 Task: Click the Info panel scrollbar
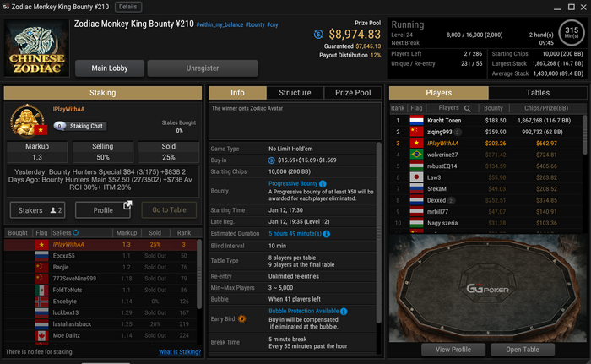(378, 234)
